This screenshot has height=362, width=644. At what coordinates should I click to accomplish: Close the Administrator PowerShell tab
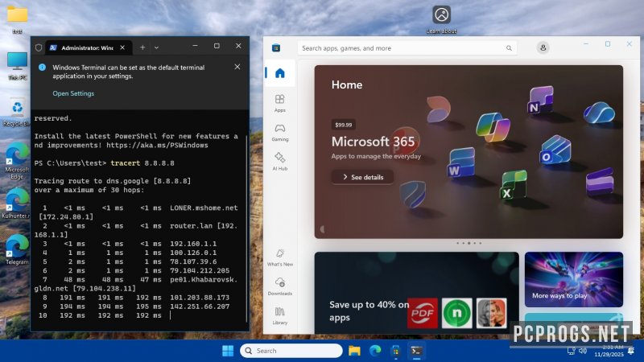[122, 47]
